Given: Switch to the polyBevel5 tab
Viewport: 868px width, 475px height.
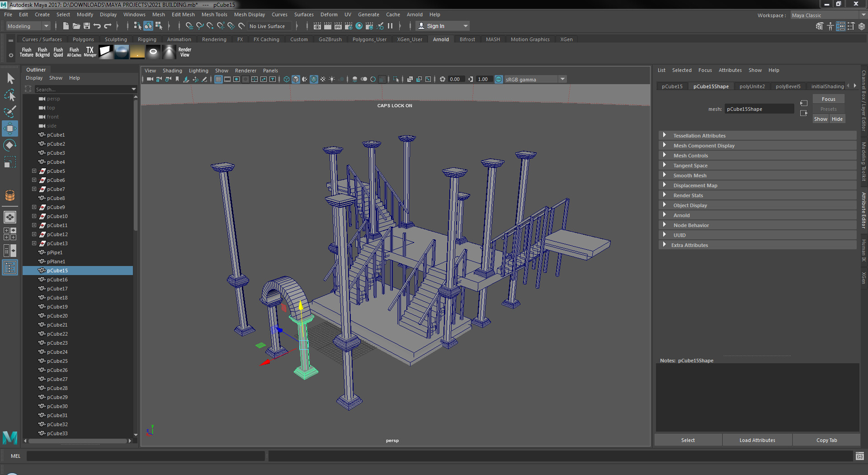Looking at the screenshot, I should [788, 86].
